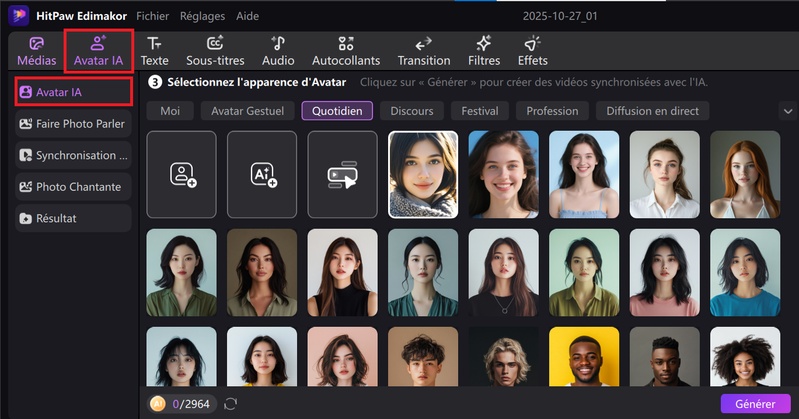This screenshot has width=799, height=419.
Task: Click the AI-generate avatar tile
Action: coord(262,174)
